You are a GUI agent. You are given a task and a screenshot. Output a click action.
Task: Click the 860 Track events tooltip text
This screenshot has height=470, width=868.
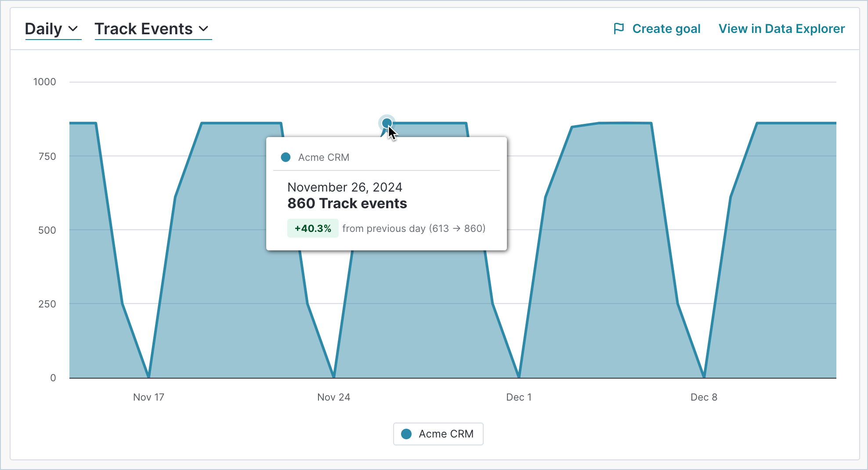(347, 203)
